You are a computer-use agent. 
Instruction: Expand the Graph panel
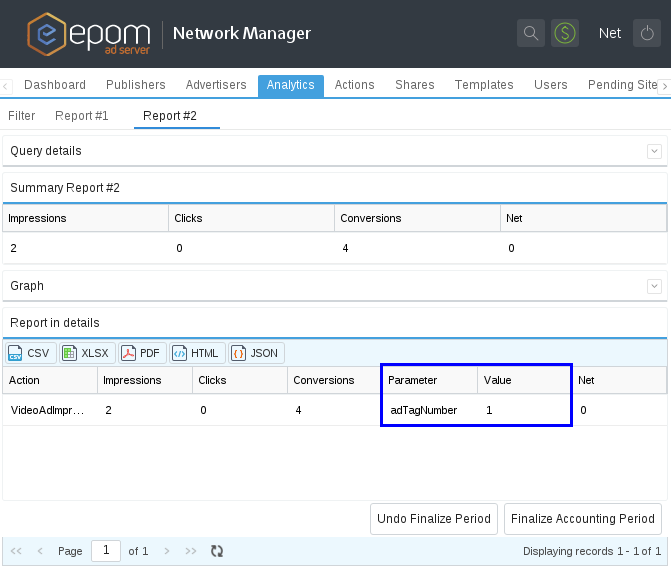[x=654, y=286]
